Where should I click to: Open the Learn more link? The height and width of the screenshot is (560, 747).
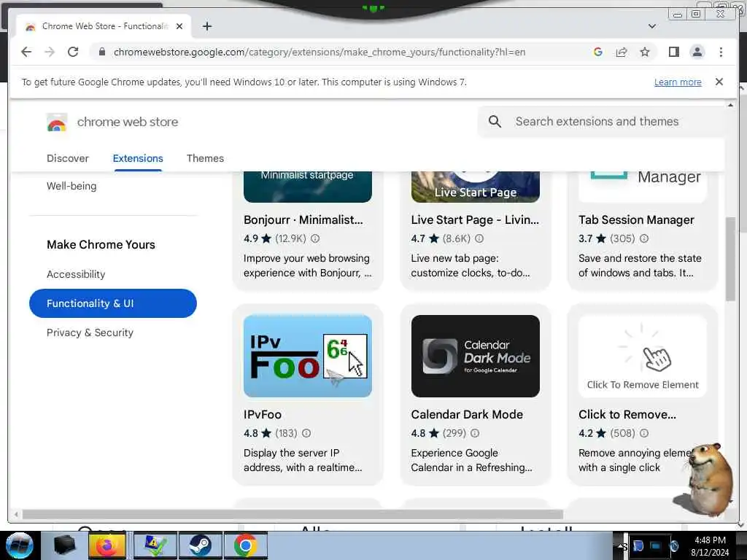[x=678, y=82]
